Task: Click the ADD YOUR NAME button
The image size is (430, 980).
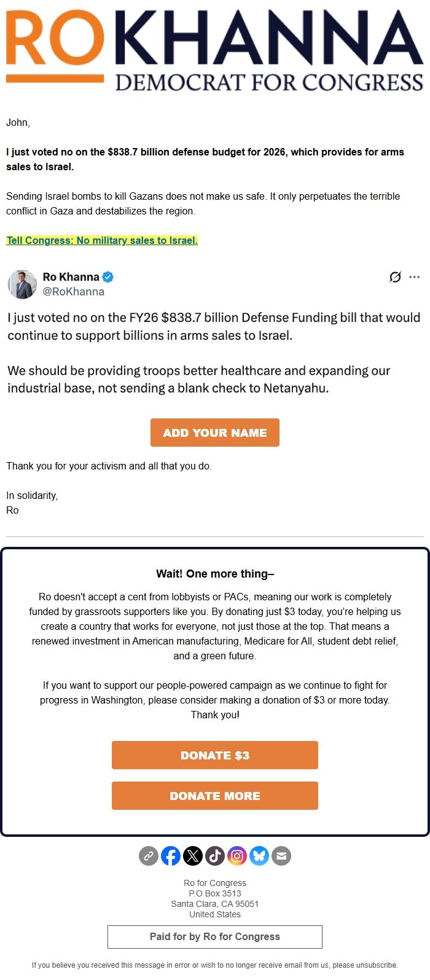Action: [x=214, y=433]
